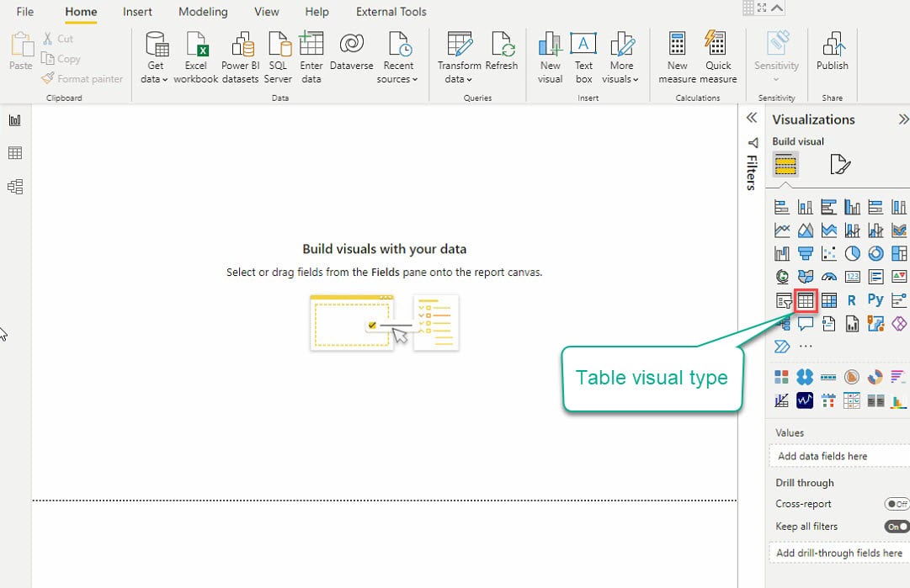Turn off Keep all filters toggle
Screen dimensions: 910x588
click(x=897, y=527)
